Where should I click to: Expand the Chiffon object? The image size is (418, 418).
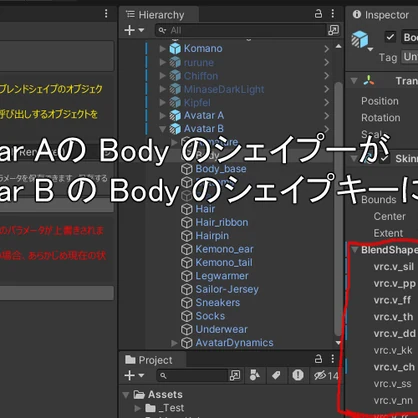pyautogui.click(x=162, y=76)
